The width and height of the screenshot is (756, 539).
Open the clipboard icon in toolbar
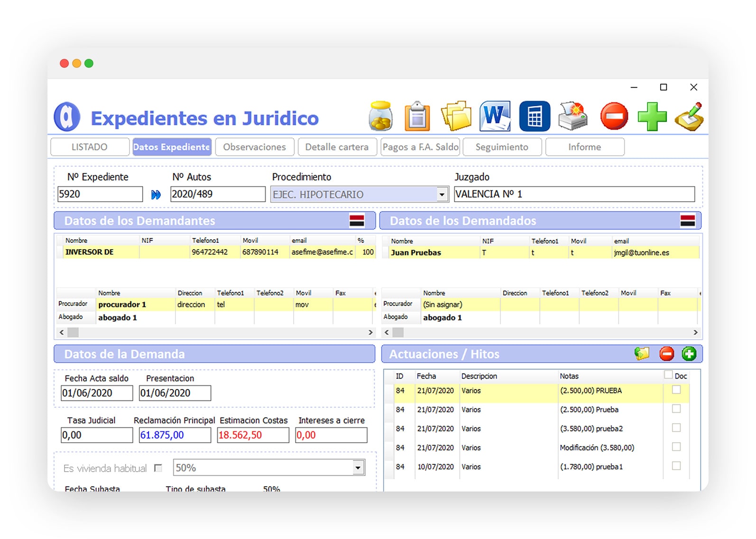[417, 116]
